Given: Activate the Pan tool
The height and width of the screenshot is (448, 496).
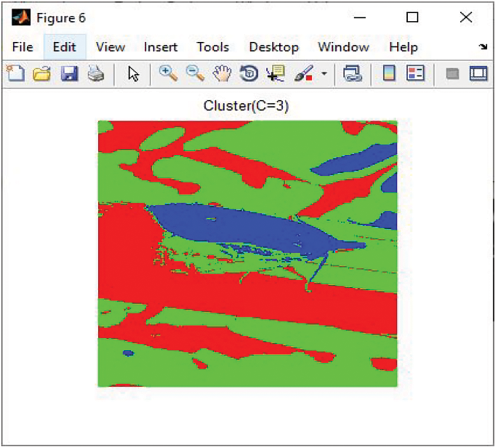Looking at the screenshot, I should [222, 73].
